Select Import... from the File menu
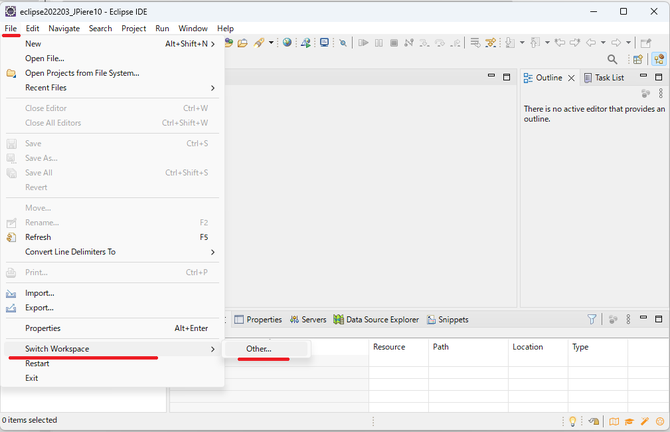 tap(39, 293)
